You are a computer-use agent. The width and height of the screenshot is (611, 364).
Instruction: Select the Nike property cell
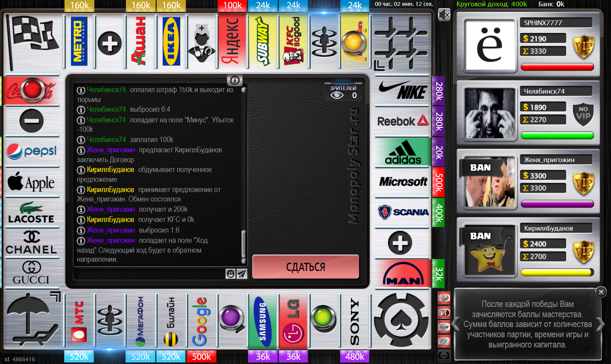click(x=402, y=91)
